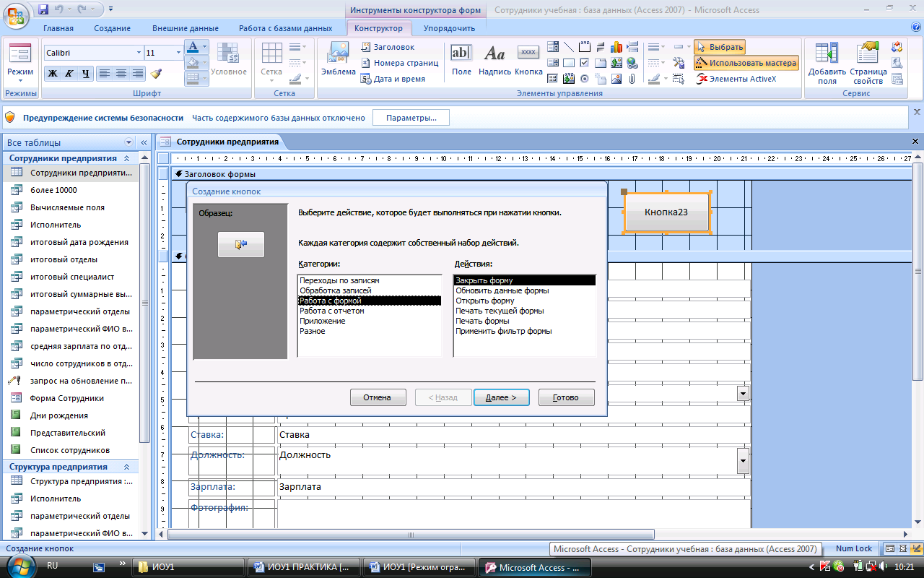Select the Поле text box control
Viewport: 924px width, 578px height.
coord(461,59)
